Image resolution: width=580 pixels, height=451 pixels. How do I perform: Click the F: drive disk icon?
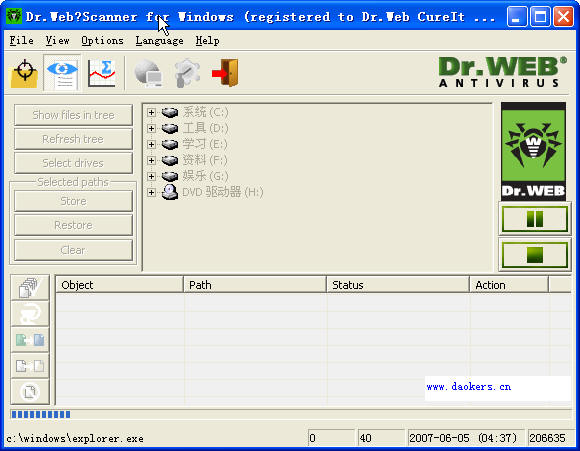coord(170,160)
